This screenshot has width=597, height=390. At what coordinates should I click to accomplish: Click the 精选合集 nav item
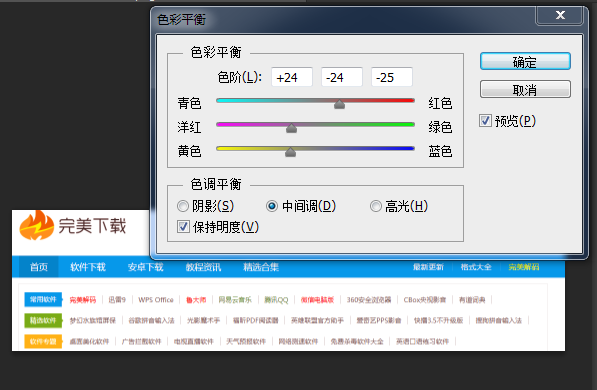tap(261, 267)
